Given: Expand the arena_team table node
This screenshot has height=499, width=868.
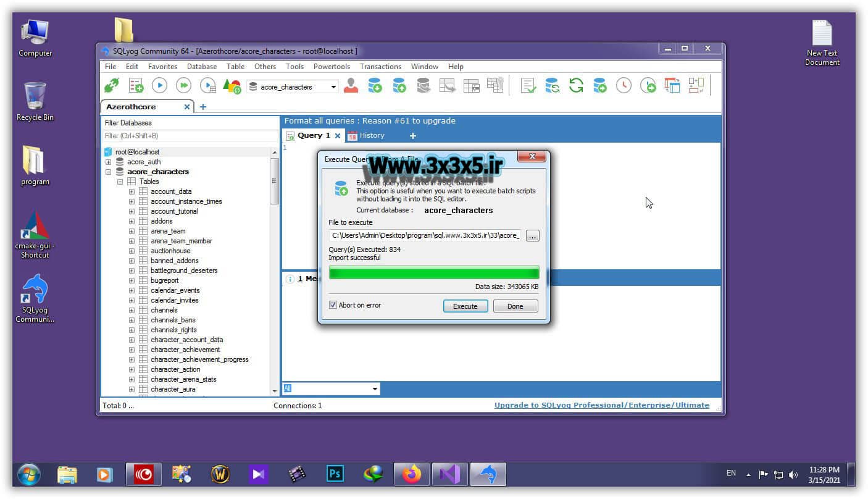Looking at the screenshot, I should 131,231.
